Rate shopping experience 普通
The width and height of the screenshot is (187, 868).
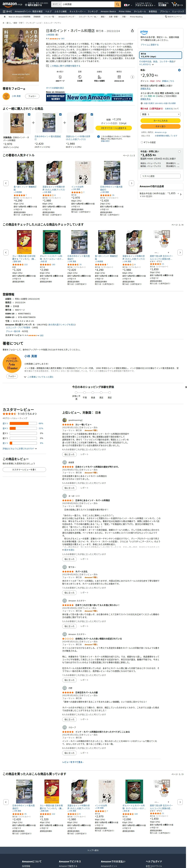point(93,393)
